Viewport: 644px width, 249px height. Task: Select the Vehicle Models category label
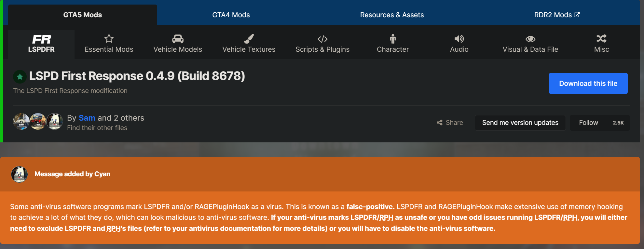178,49
